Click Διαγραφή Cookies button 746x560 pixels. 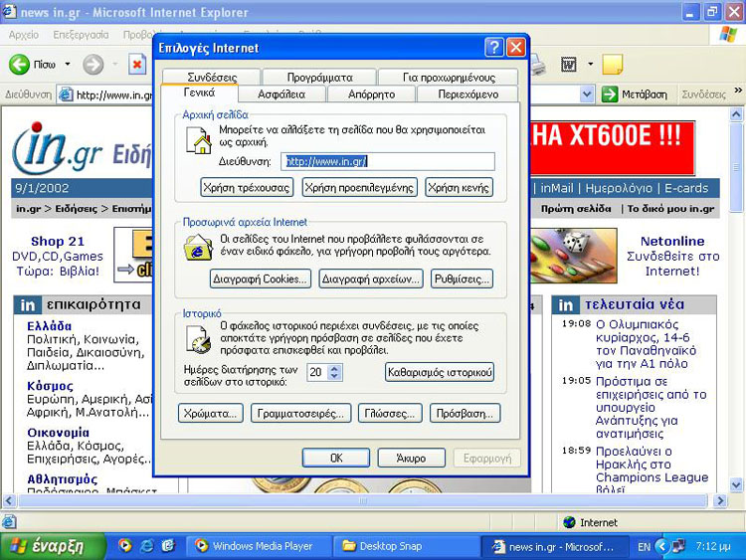click(260, 279)
